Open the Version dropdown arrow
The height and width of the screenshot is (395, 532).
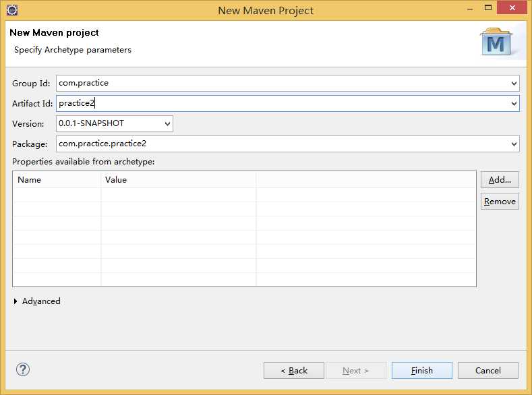(167, 124)
